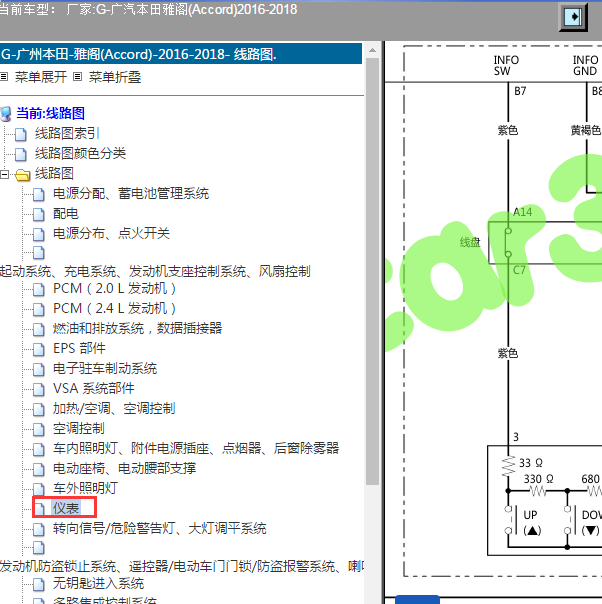The width and height of the screenshot is (602, 604).
Task: Click the page icon beside 线路图颜色分类
Action: pos(20,154)
